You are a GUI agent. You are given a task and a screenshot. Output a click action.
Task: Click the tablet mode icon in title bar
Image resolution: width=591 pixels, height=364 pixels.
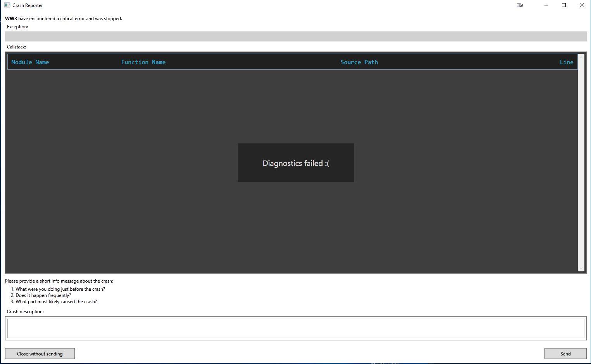[520, 5]
